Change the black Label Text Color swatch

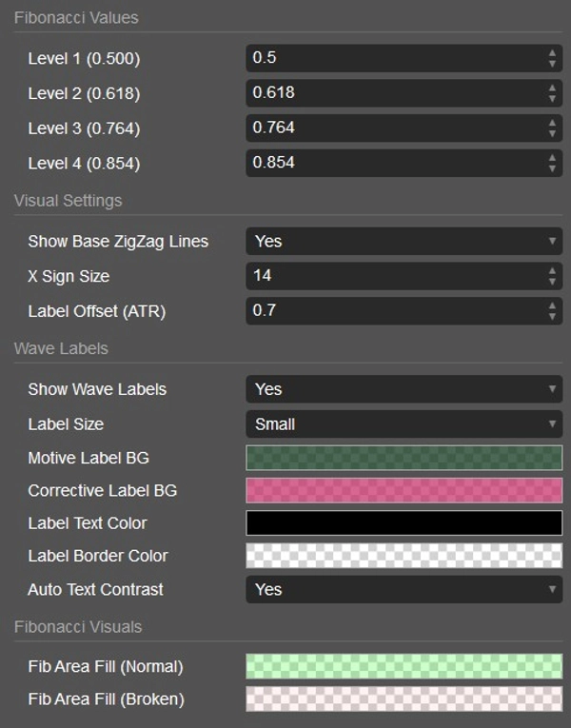point(404,523)
